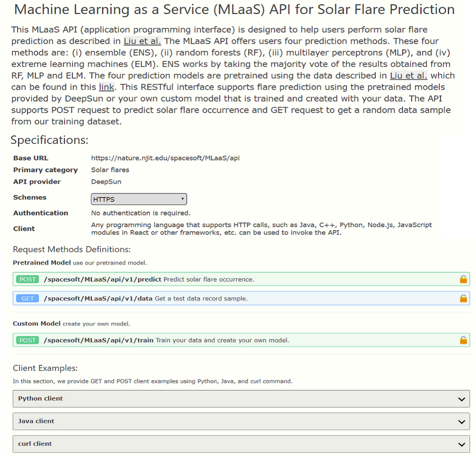Click the lock icon on the train endpoint
The image size is (476, 457).
463,340
